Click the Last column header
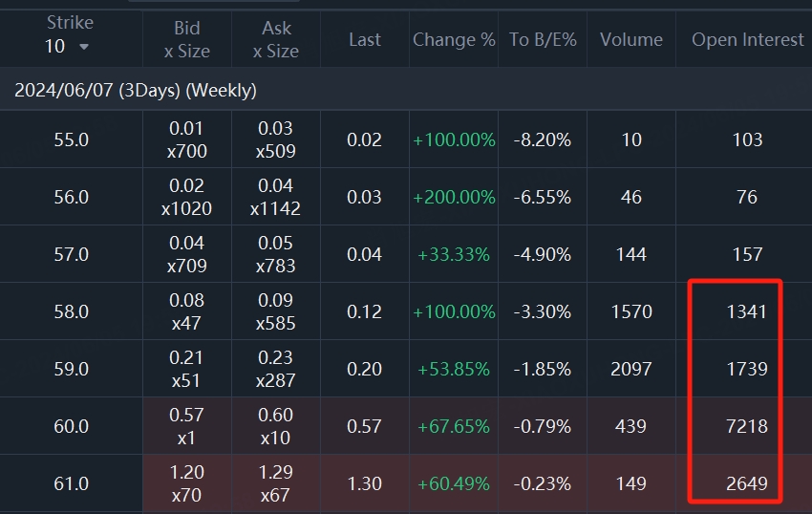This screenshot has height=514, width=812. pyautogui.click(x=364, y=39)
